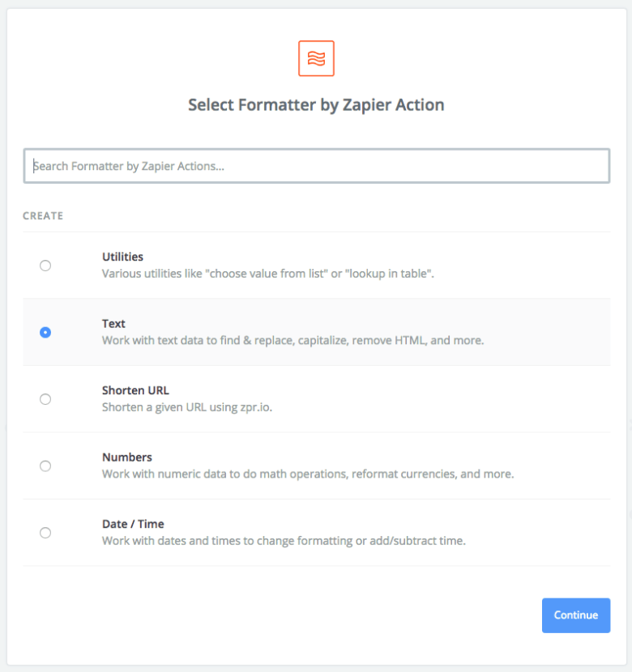
Task: Click the Utilities action title
Action: click(122, 257)
